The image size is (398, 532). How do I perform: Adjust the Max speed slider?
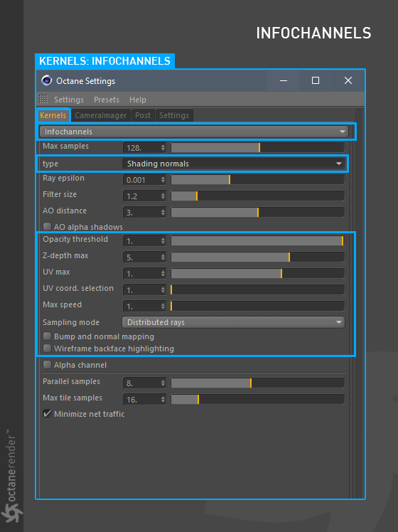point(258,307)
